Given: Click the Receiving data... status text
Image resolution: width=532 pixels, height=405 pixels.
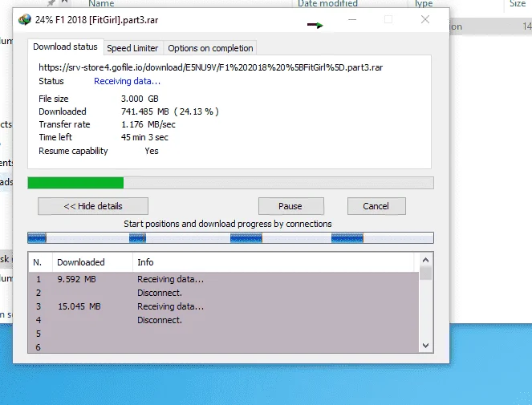Looking at the screenshot, I should point(128,82).
